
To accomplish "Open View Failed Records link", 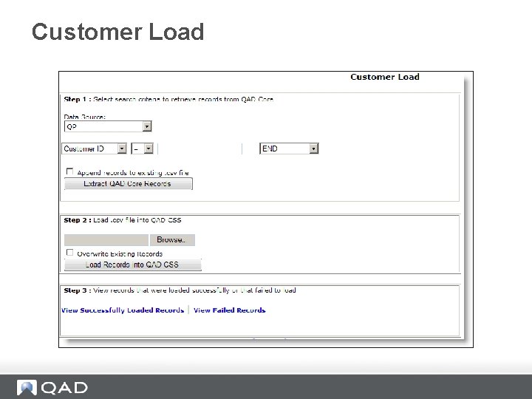I will (229, 310).
